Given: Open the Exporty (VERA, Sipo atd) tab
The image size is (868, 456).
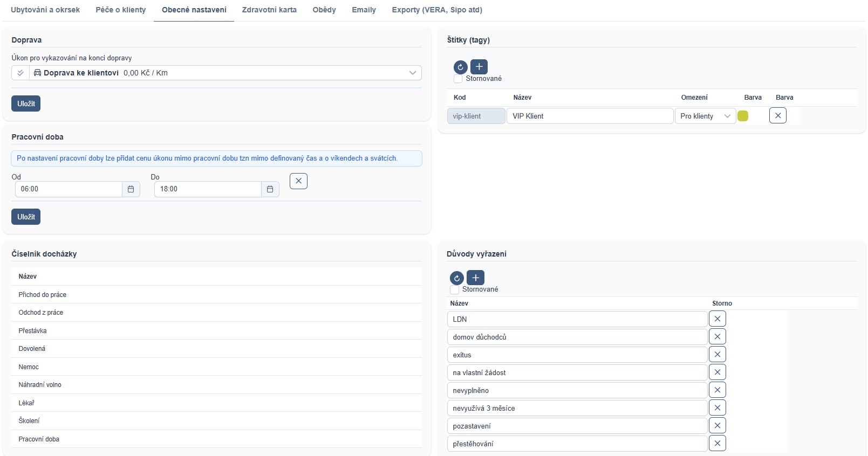Looking at the screenshot, I should (x=436, y=10).
